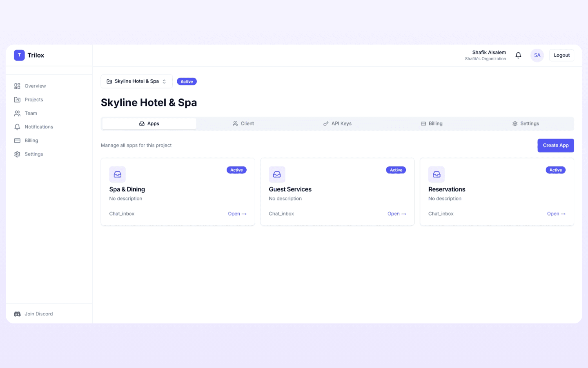Click the Reservations app inbox icon

436,174
